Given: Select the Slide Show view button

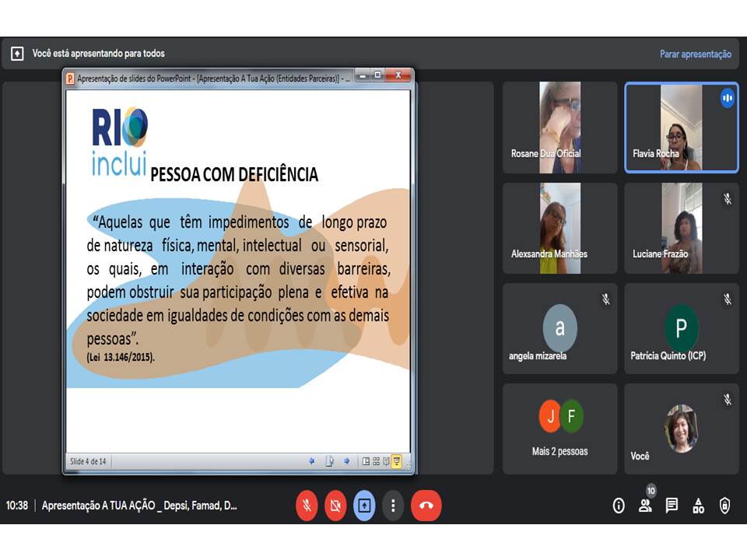Looking at the screenshot, I should tap(396, 461).
